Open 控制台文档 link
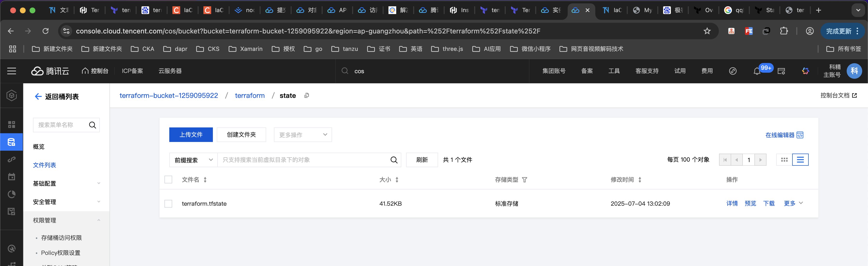This screenshot has height=266, width=868. tap(838, 95)
